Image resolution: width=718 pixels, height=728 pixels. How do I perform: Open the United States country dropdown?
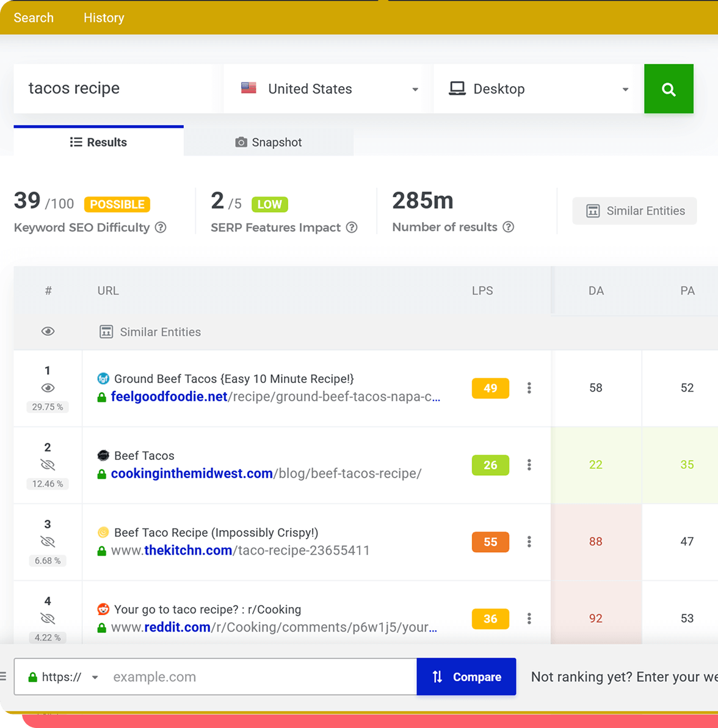328,89
